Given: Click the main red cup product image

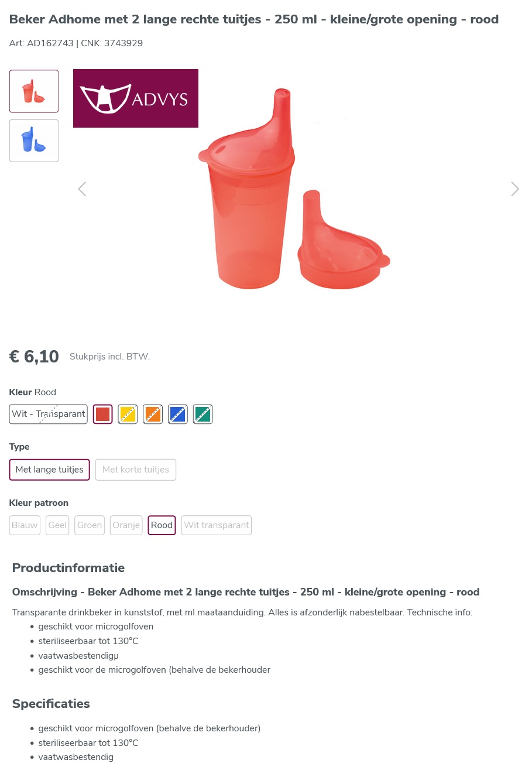Looking at the screenshot, I should pos(294,189).
